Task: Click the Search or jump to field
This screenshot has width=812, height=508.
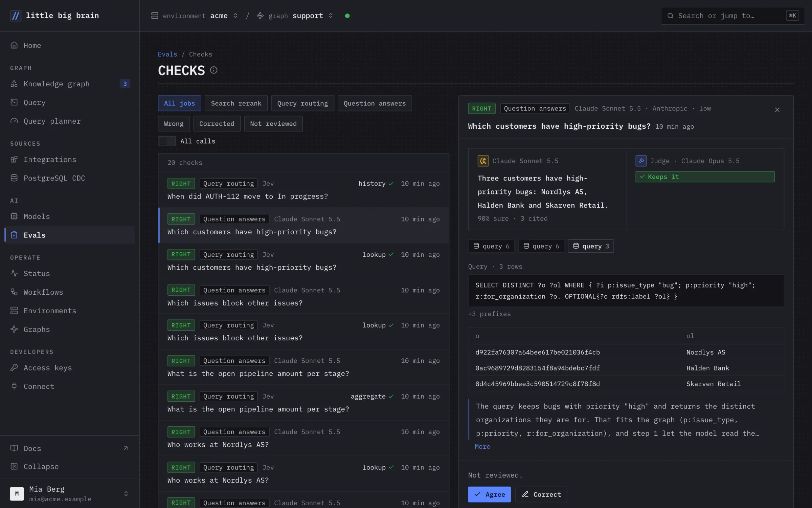Action: (x=733, y=16)
